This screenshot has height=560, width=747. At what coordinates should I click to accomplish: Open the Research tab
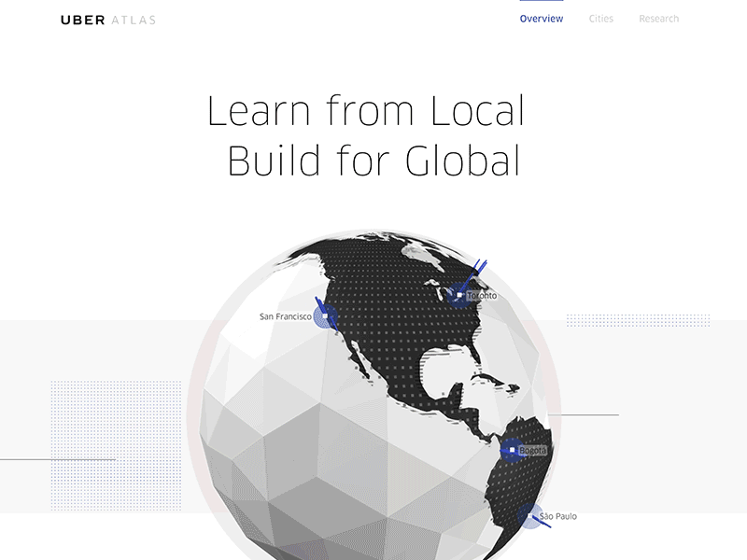coord(658,19)
